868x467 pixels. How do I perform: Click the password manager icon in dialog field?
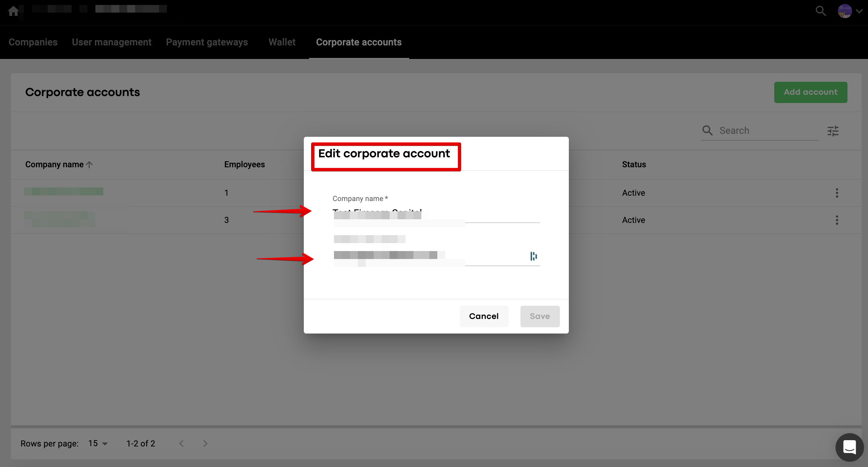coord(533,256)
